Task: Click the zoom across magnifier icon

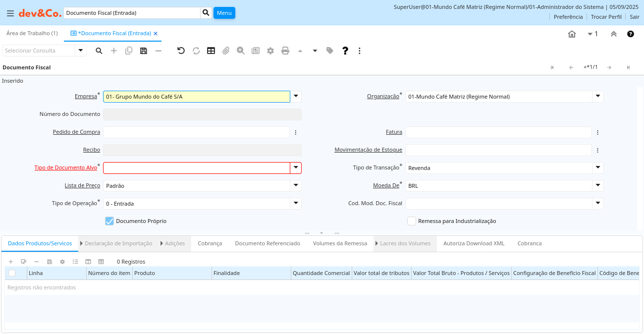Action: click(241, 51)
